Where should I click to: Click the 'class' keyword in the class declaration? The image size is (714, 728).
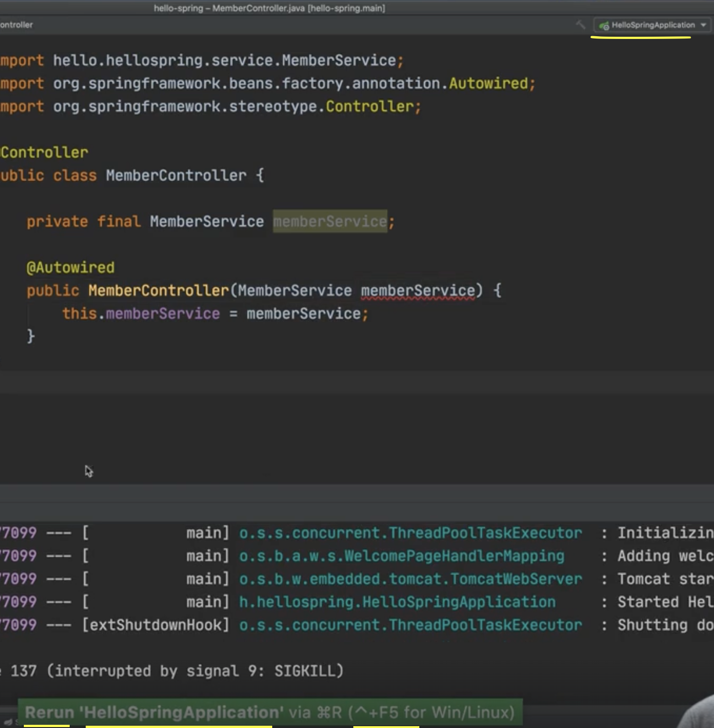tap(75, 176)
